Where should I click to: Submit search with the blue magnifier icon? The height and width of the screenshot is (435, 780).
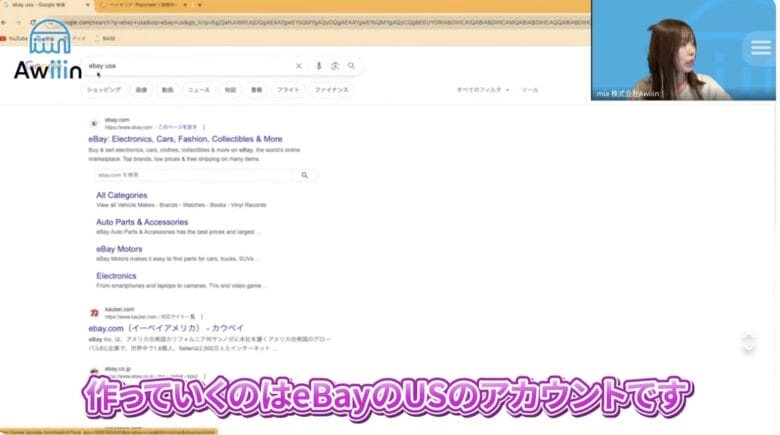click(351, 66)
